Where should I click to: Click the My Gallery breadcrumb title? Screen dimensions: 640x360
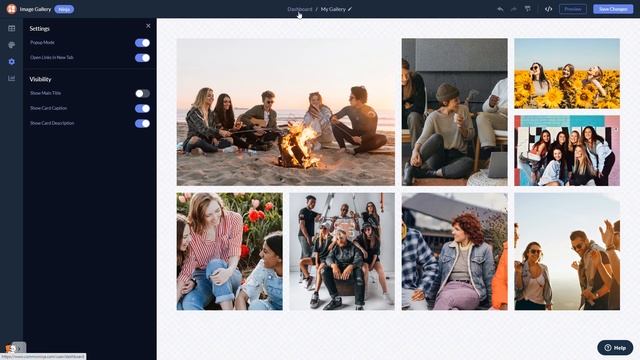coord(333,9)
